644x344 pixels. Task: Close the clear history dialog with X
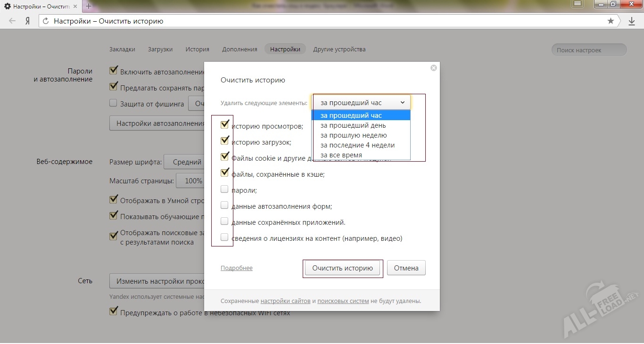(434, 68)
